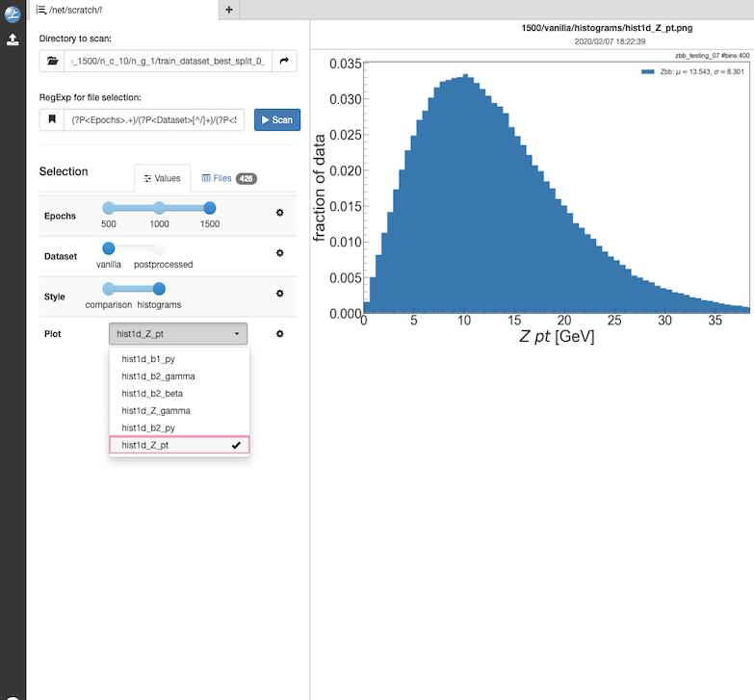Click the upload icon in left sidebar

[13, 39]
